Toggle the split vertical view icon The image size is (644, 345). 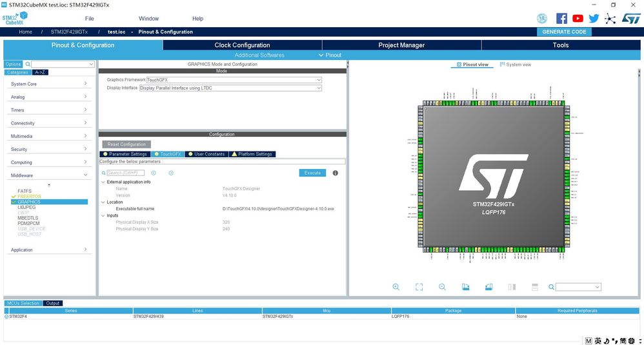pyautogui.click(x=512, y=287)
